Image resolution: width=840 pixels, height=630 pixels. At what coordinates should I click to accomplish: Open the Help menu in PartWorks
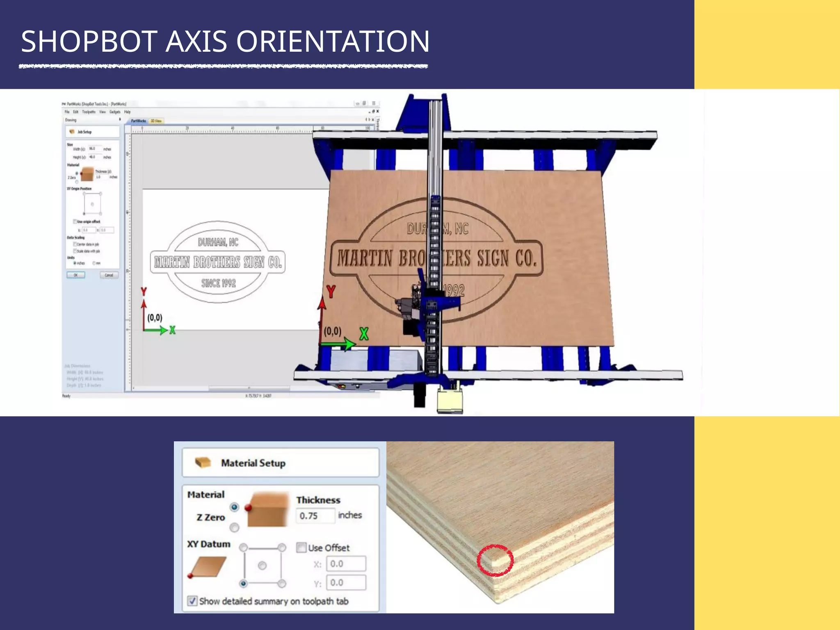click(127, 112)
